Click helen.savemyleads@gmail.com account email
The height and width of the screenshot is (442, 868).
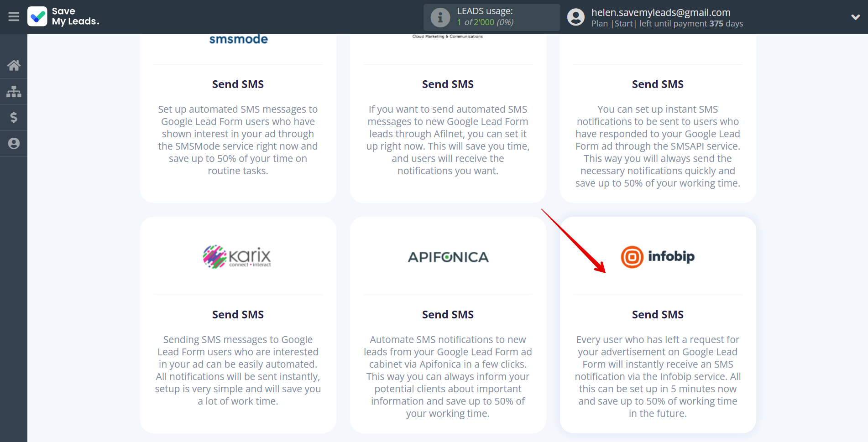(661, 12)
